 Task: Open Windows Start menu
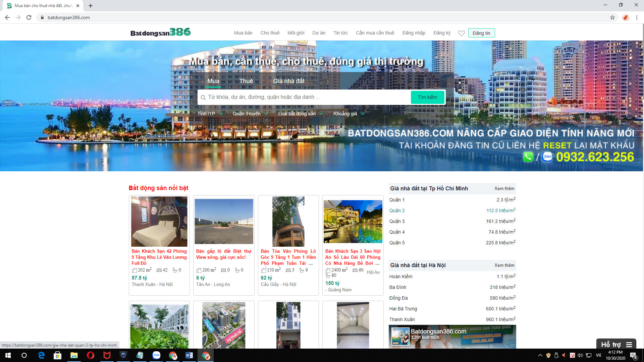pos(8,355)
